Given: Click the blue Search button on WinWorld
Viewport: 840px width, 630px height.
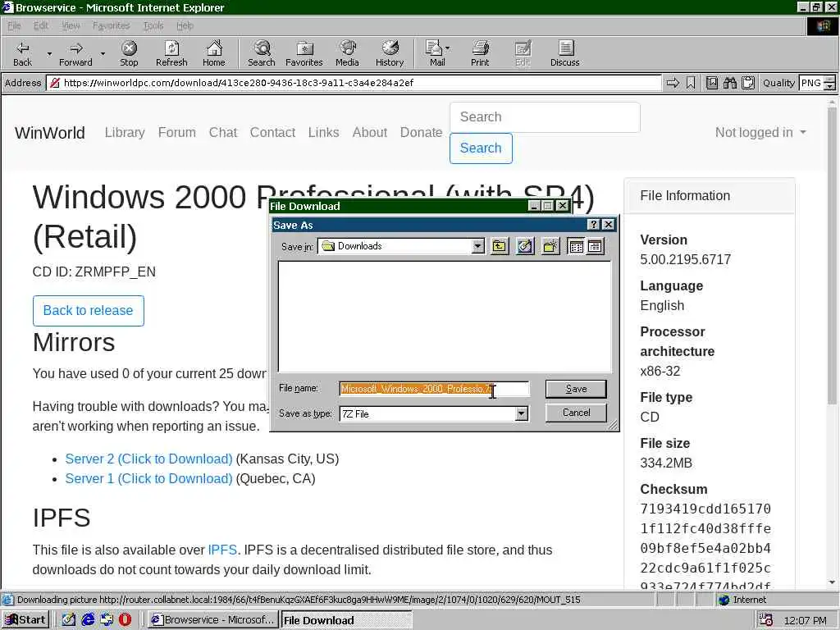Looking at the screenshot, I should click(481, 148).
